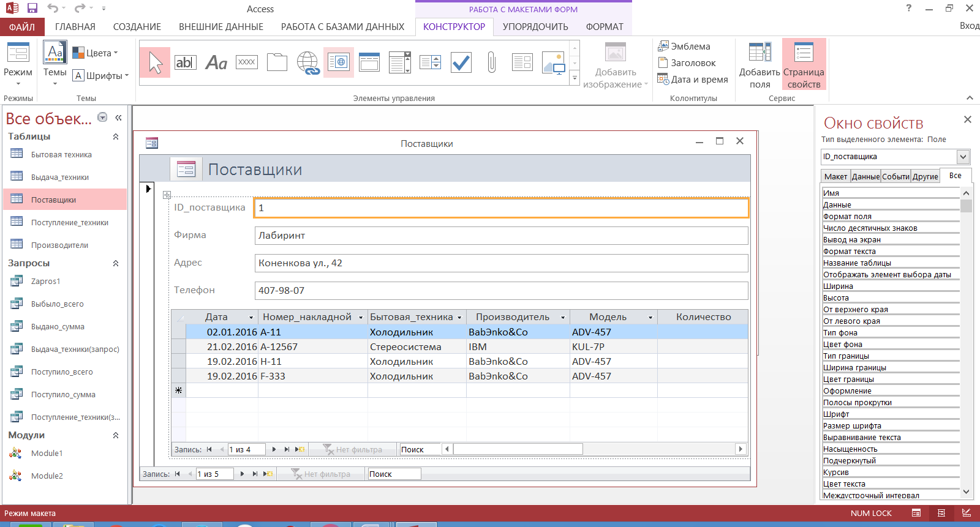Switch to the СОЗДАНИЕ ribbon tab

click(x=137, y=27)
